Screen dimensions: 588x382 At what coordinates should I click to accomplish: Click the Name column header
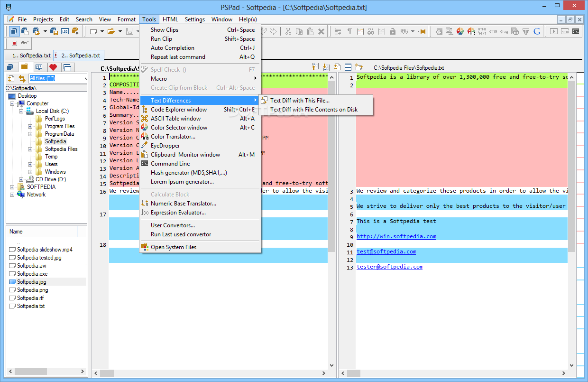pos(42,232)
